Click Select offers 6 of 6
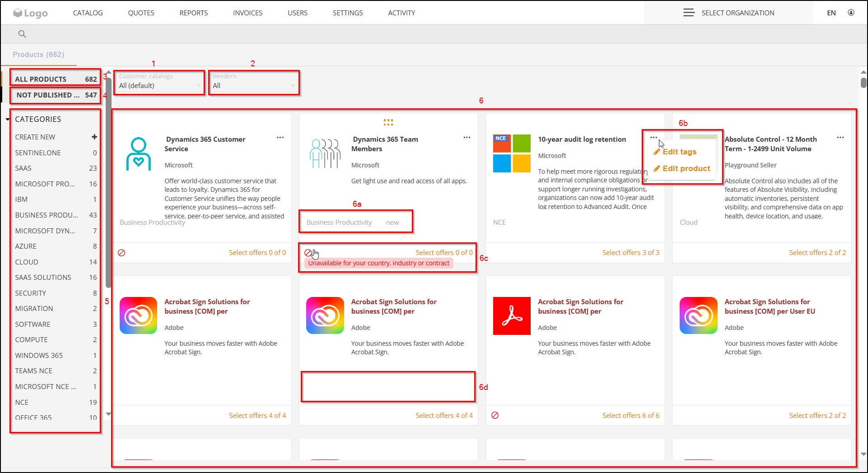 pyautogui.click(x=631, y=415)
